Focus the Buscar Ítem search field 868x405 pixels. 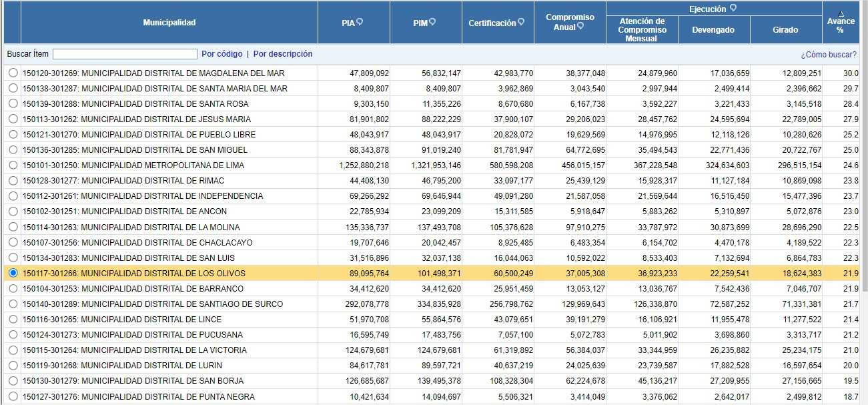click(x=125, y=54)
